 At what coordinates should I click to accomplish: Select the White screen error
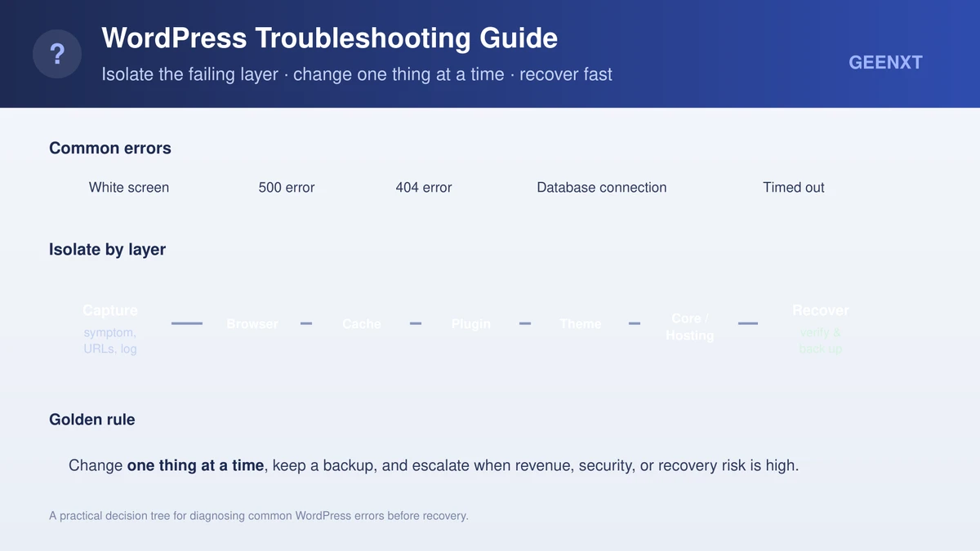[x=129, y=187]
